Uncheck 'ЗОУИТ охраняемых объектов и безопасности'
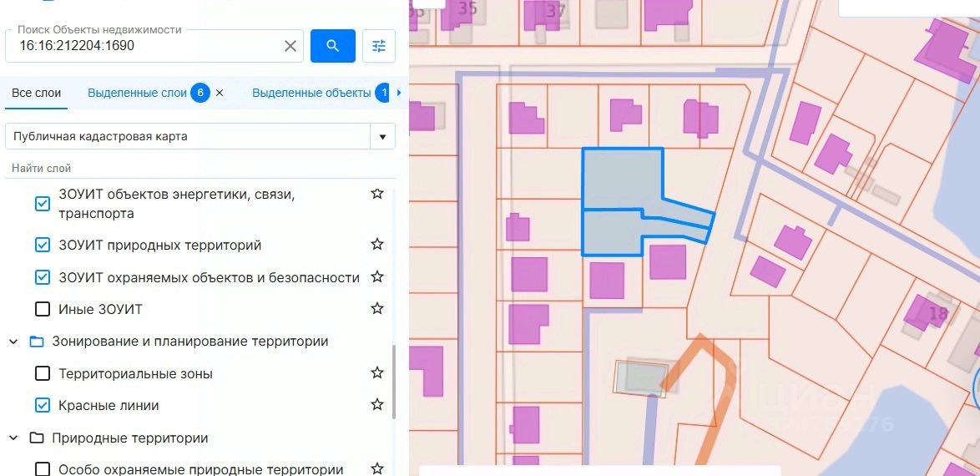Image resolution: width=980 pixels, height=476 pixels. coord(42,277)
